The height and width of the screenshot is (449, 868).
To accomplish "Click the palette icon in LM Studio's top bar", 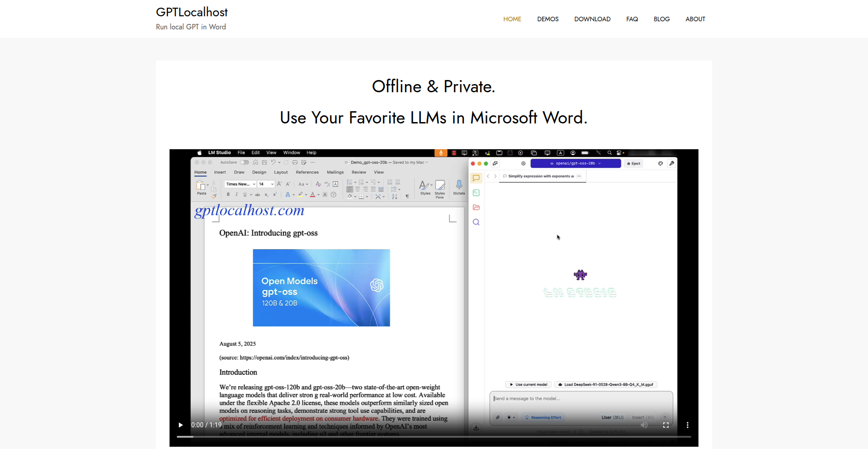I will (660, 163).
